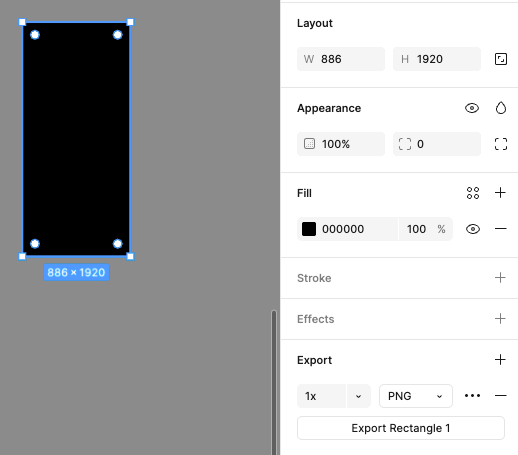The width and height of the screenshot is (518, 455).
Task: Toggle layer visibility eye in Appearance section
Action: [472, 108]
